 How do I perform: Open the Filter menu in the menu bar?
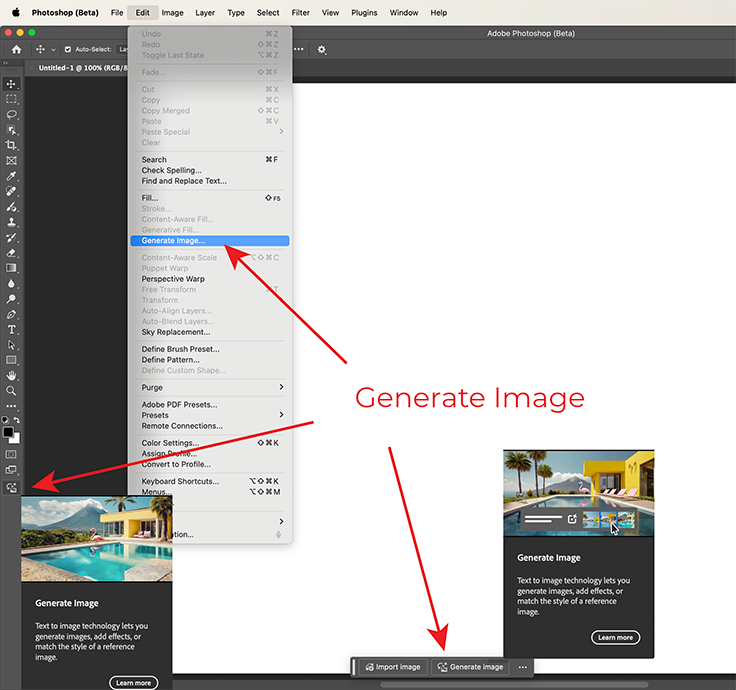click(300, 13)
